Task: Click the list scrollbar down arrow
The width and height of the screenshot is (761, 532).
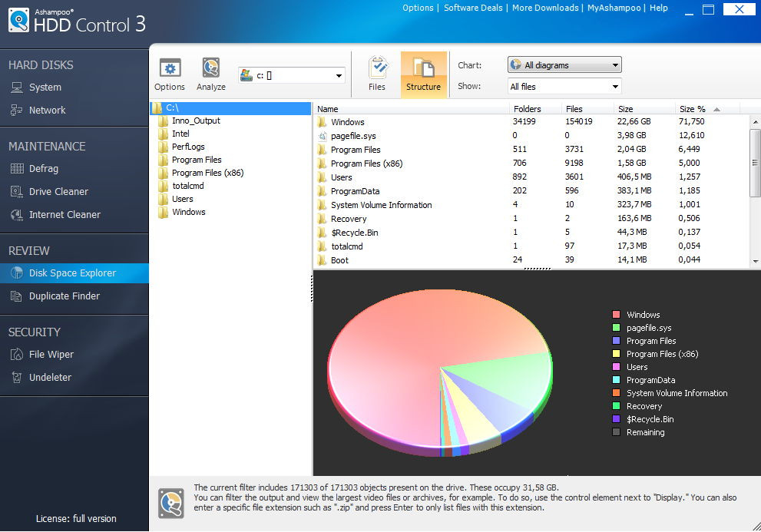Action: point(755,261)
